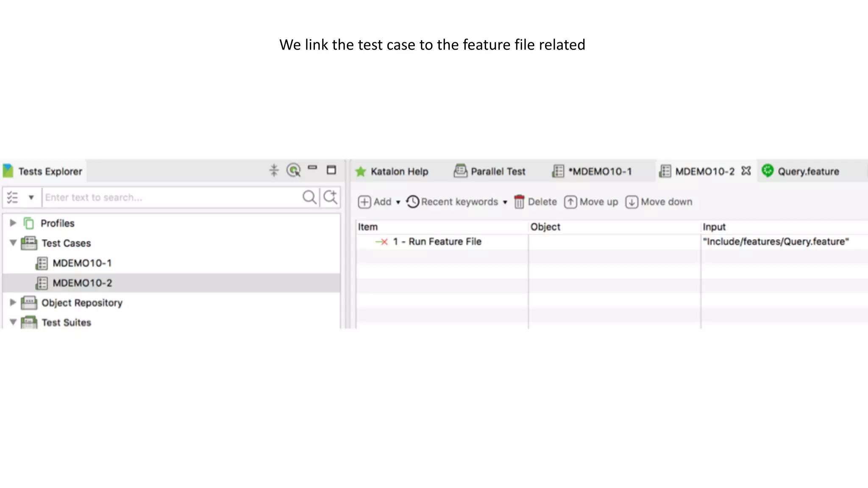Open the filter dropdown arrow beside search
The image size is (868, 488).
(31, 197)
